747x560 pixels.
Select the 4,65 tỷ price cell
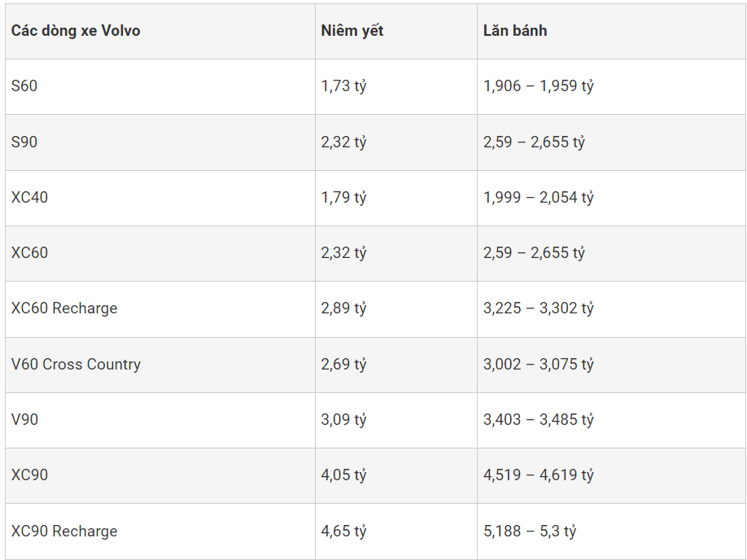click(x=343, y=532)
